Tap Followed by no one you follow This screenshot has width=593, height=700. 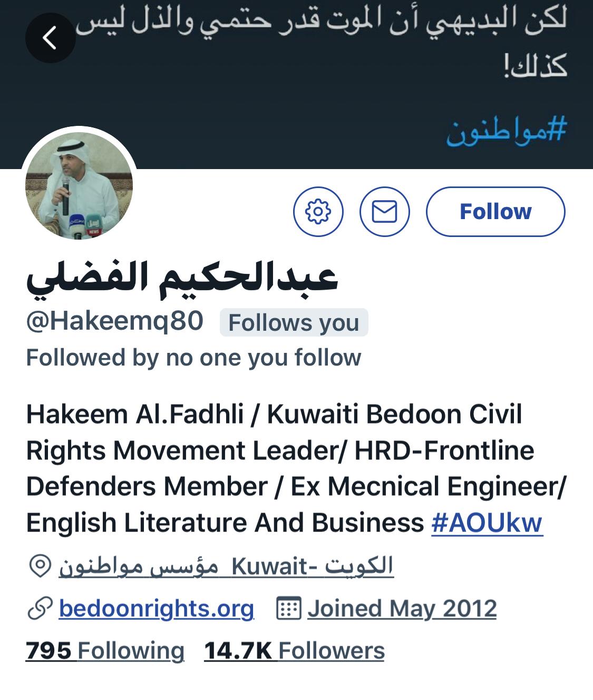click(193, 358)
